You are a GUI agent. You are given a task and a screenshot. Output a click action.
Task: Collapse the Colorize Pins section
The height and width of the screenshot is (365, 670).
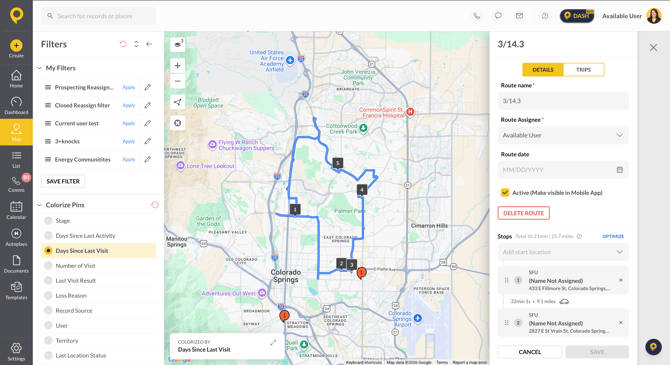point(39,205)
